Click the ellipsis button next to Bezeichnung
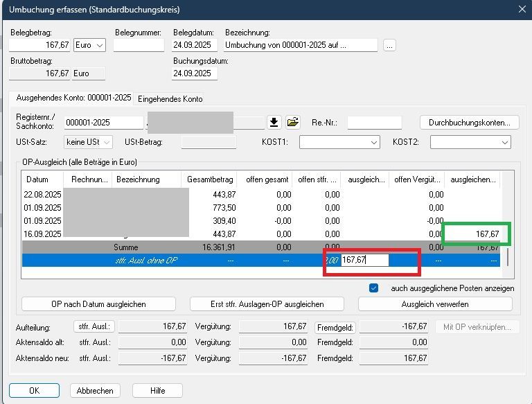This screenshot has width=532, height=404. tap(390, 45)
